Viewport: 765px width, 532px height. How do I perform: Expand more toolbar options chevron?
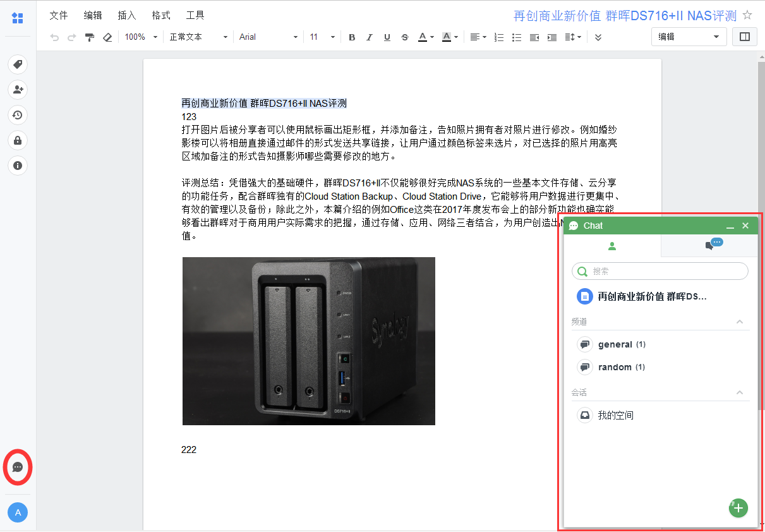click(598, 37)
